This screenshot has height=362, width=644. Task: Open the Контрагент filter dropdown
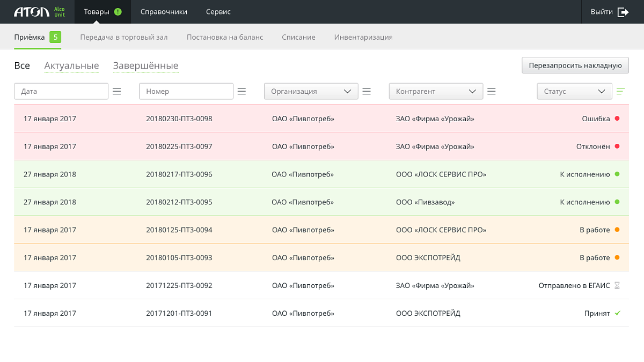point(436,92)
